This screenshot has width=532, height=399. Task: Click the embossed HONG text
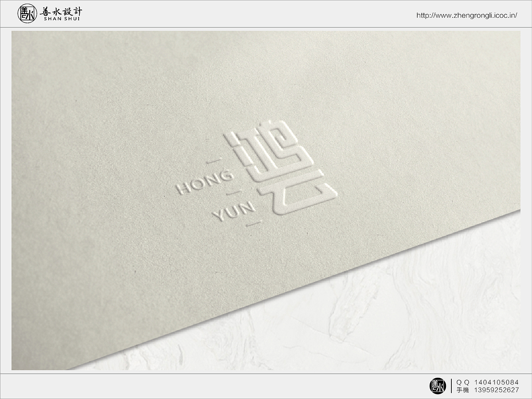click(205, 182)
